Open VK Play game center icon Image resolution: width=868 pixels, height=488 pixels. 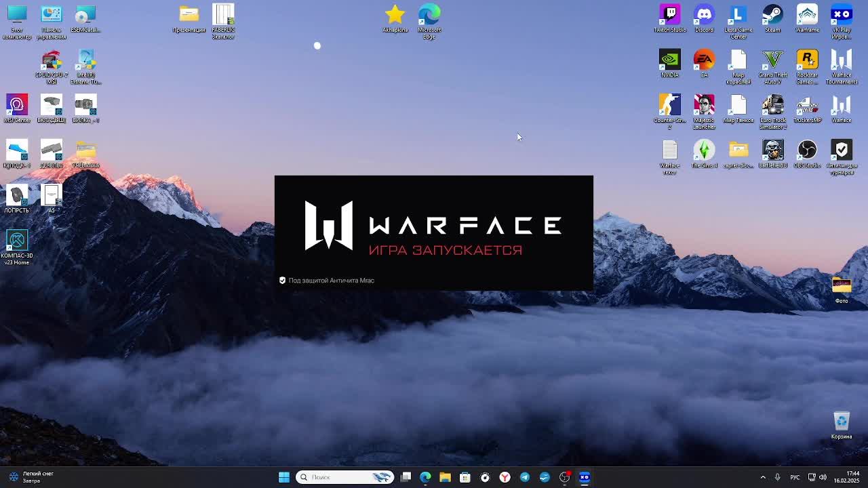[842, 22]
